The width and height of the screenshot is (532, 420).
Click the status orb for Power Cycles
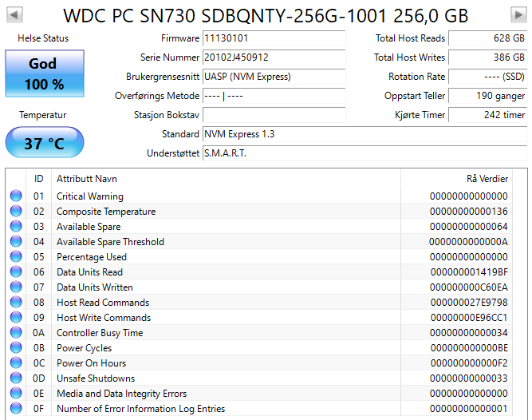pos(16,347)
